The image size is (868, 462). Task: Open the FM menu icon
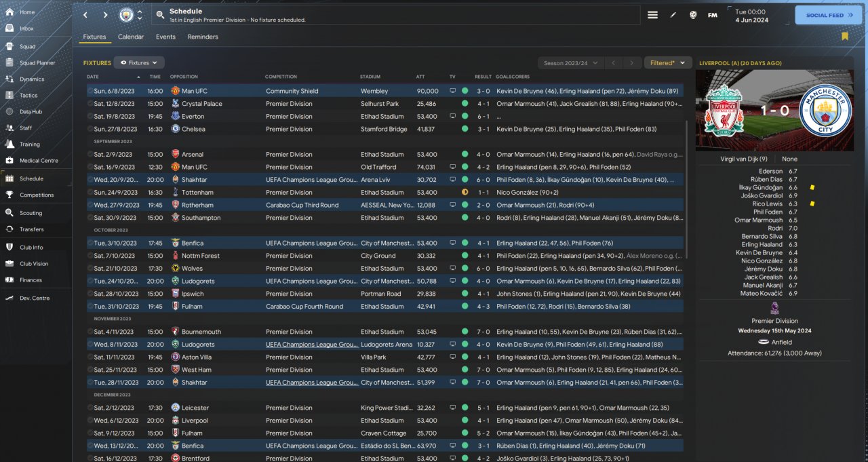[713, 15]
